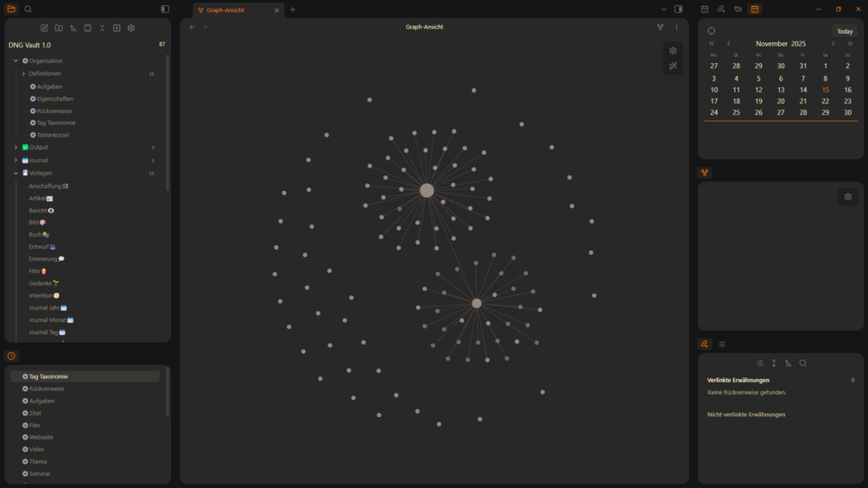Screen dimensions: 868x488
Task: Open Webseite from recent files
Action: (x=38, y=437)
